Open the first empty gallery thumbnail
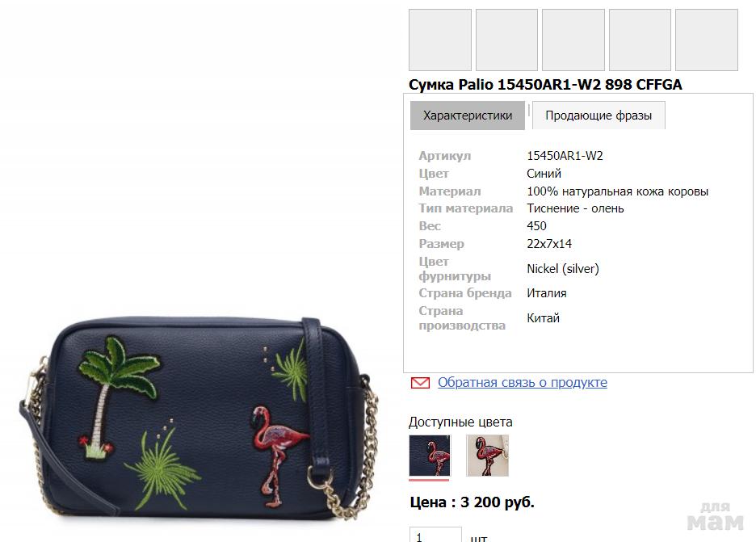 [x=439, y=40]
